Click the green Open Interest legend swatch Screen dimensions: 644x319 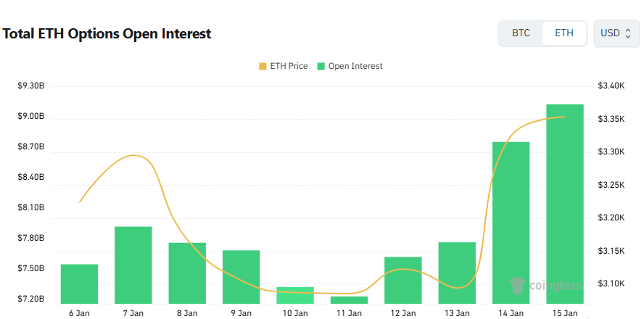coord(321,66)
